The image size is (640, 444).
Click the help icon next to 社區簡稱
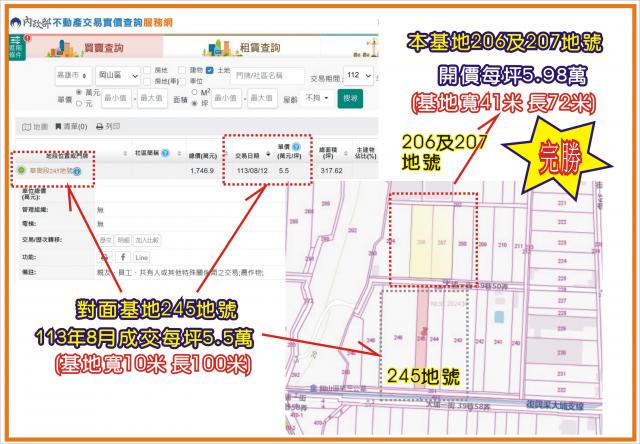165,153
